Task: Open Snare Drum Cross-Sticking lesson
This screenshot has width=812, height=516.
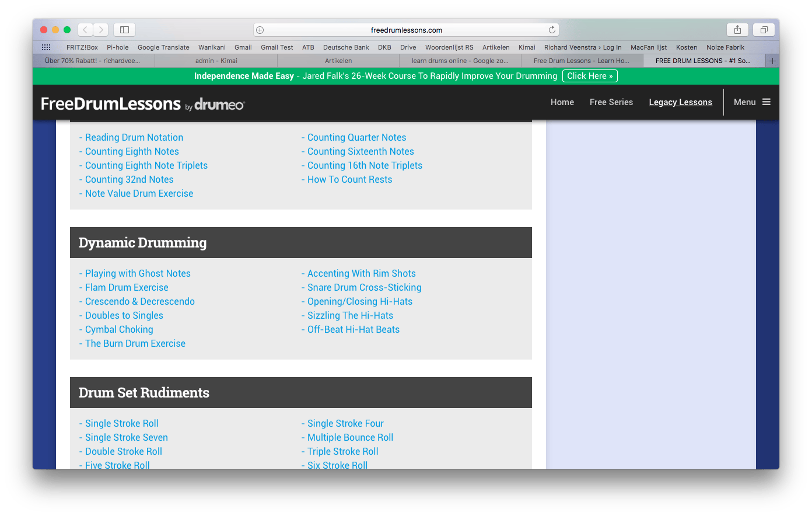Action: [x=364, y=287]
